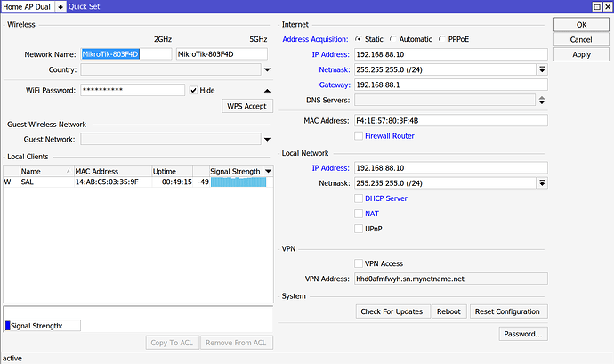Open Local Network Netmask dropdown
The width and height of the screenshot is (614, 364).
point(541,183)
